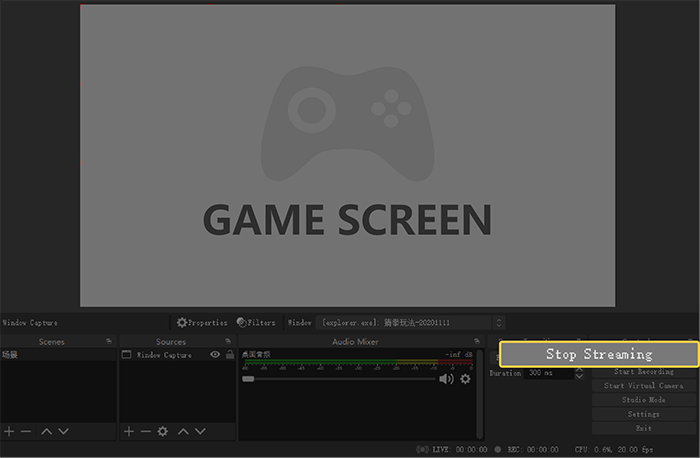The height and width of the screenshot is (458, 700).
Task: Open Filters for the selected source
Action: [256, 323]
